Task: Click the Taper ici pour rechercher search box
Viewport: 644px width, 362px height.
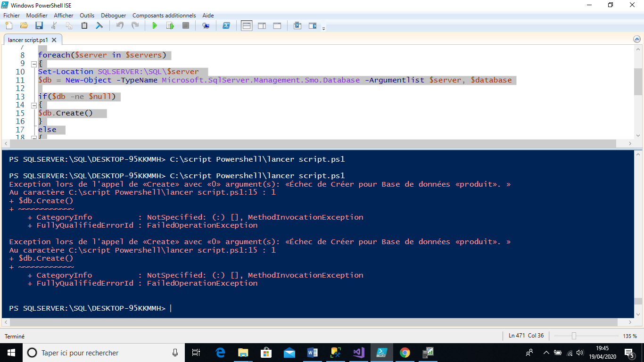Action: click(x=104, y=353)
